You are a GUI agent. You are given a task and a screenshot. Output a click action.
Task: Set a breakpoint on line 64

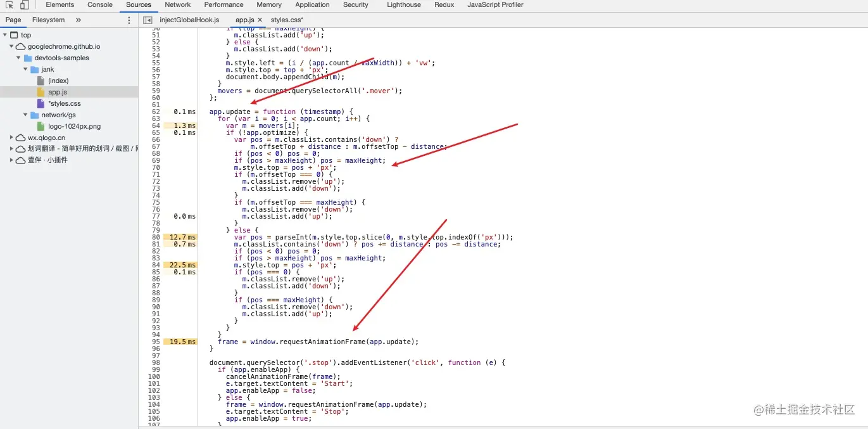pos(154,125)
